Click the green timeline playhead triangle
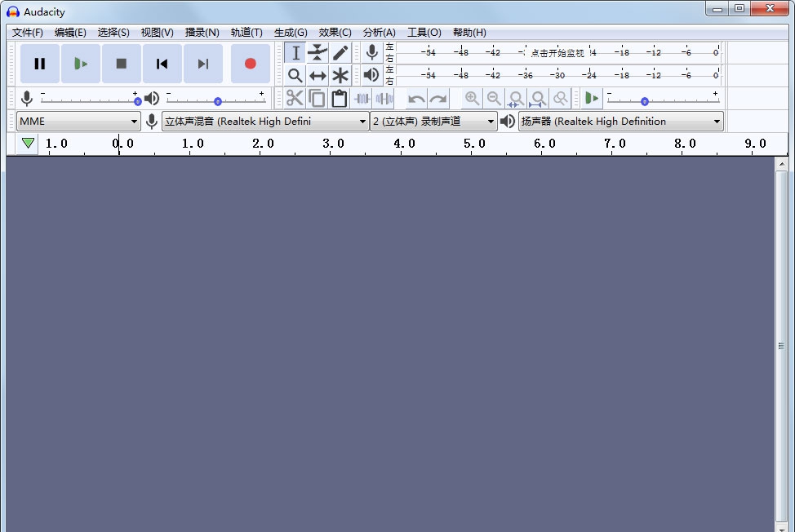 pos(29,143)
